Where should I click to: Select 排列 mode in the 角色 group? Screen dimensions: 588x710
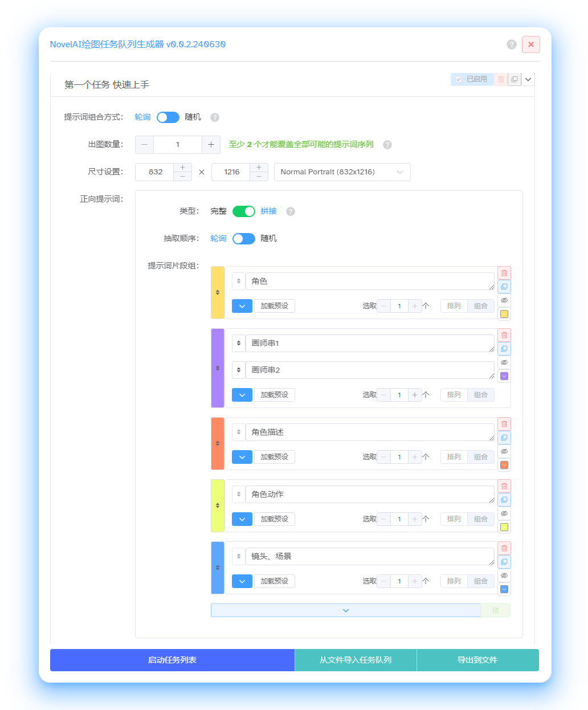[454, 306]
